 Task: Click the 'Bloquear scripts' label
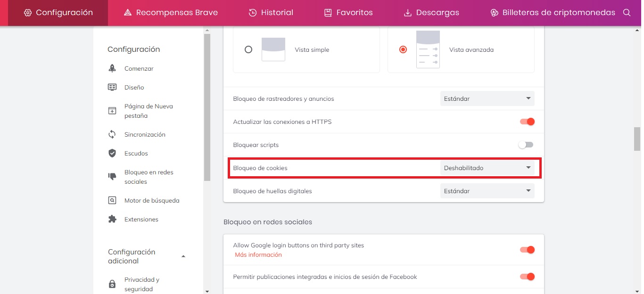coord(256,145)
